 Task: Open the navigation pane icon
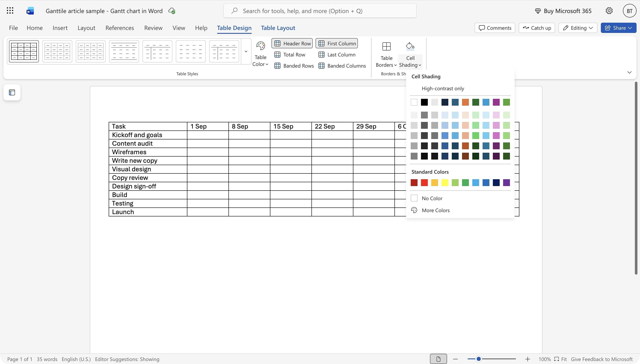point(12,93)
